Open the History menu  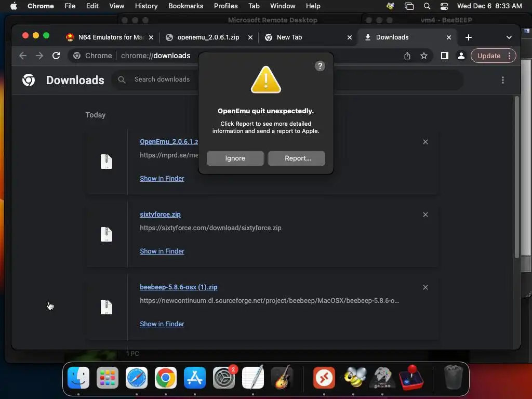(146, 6)
